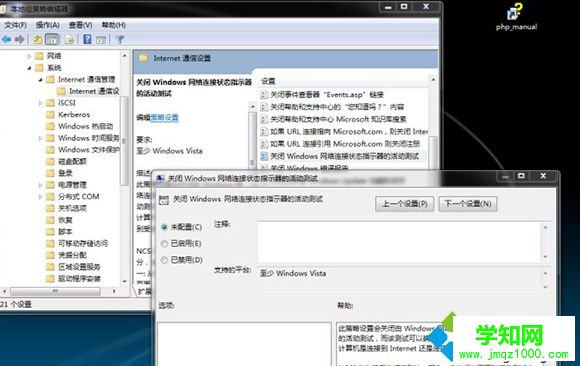Open the 查看(V) menu
Viewport: 580px width, 366px height.
point(81,25)
